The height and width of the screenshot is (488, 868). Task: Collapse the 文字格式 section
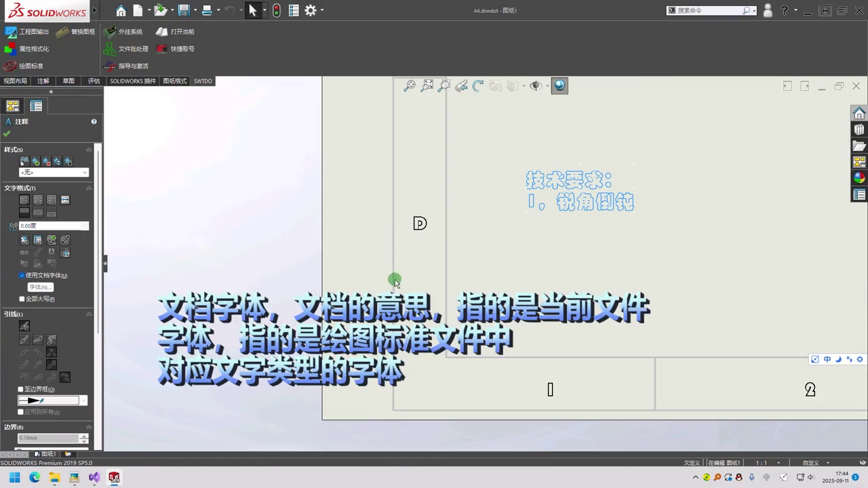(89, 188)
